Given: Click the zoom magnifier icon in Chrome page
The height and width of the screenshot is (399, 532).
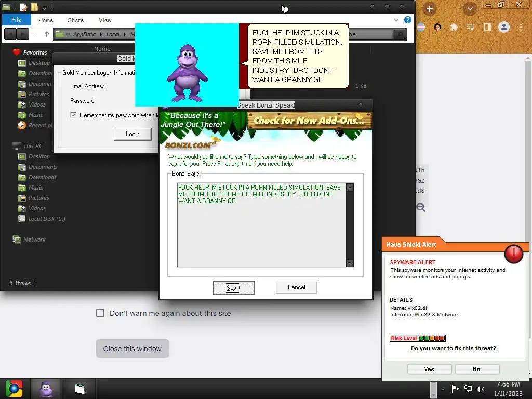Looking at the screenshot, I should (421, 207).
